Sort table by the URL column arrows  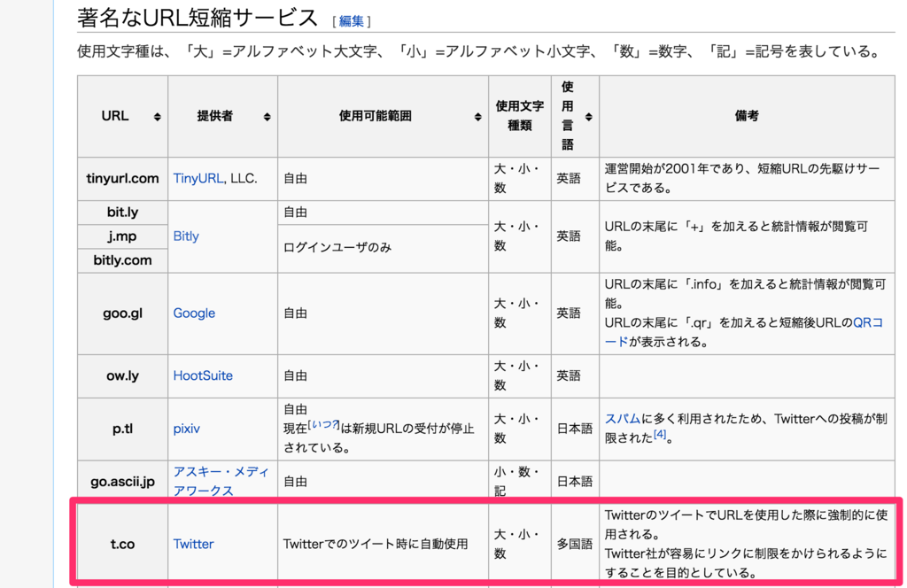(157, 117)
